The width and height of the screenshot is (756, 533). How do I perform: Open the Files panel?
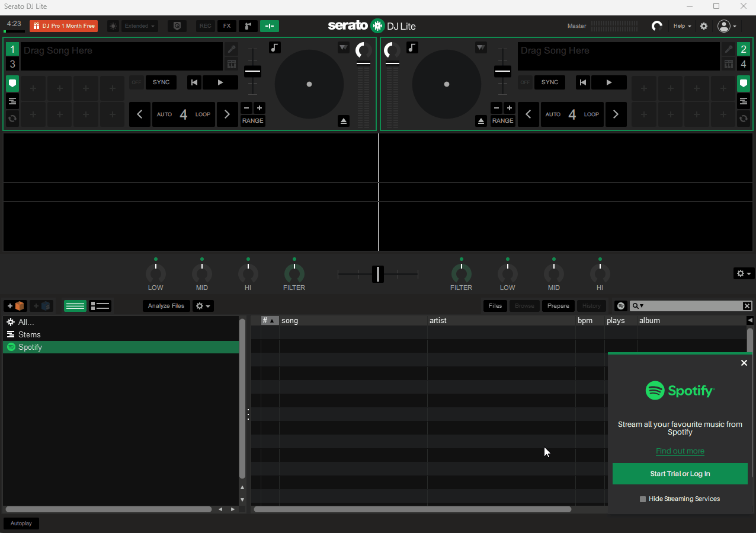(x=495, y=306)
